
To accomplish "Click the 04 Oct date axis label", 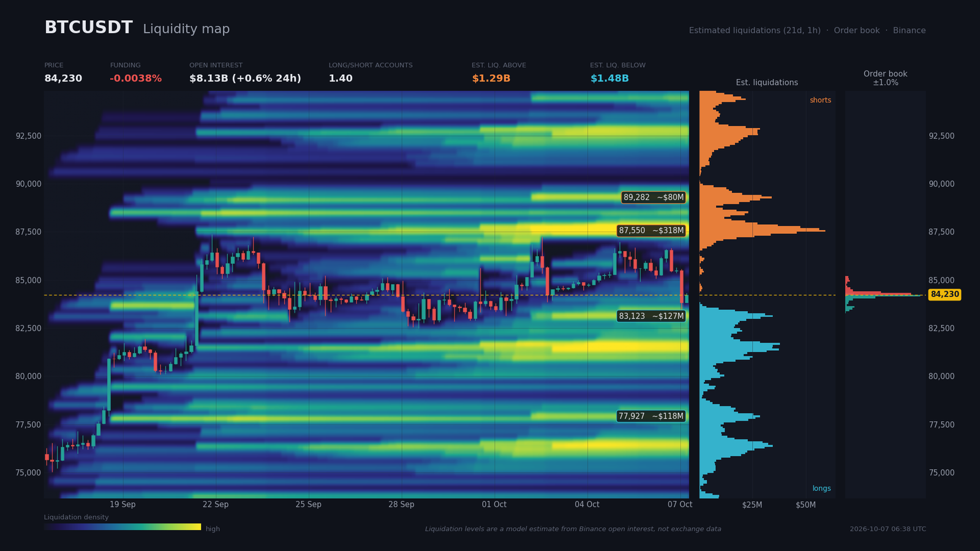I will (587, 504).
